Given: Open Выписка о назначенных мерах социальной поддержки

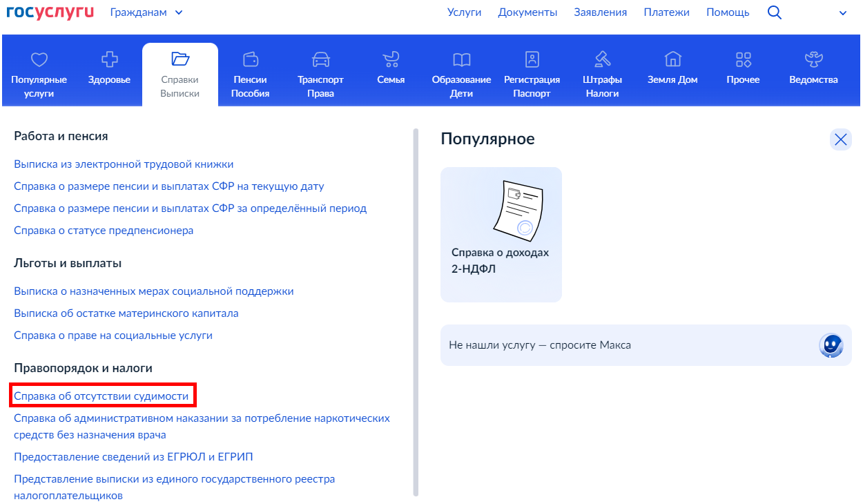Looking at the screenshot, I should (154, 291).
